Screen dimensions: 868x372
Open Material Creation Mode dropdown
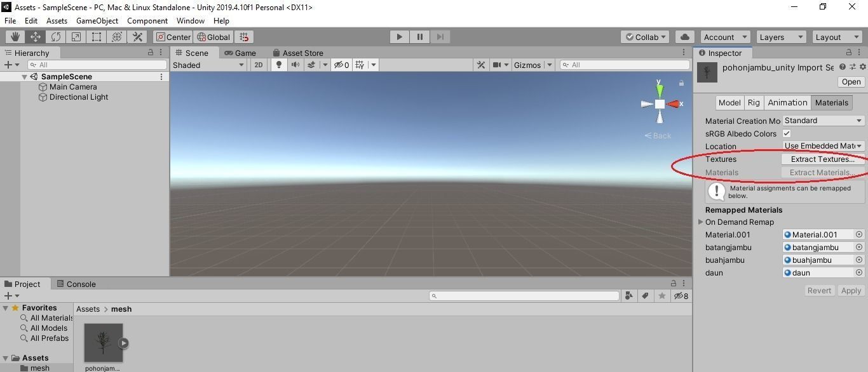(x=823, y=121)
